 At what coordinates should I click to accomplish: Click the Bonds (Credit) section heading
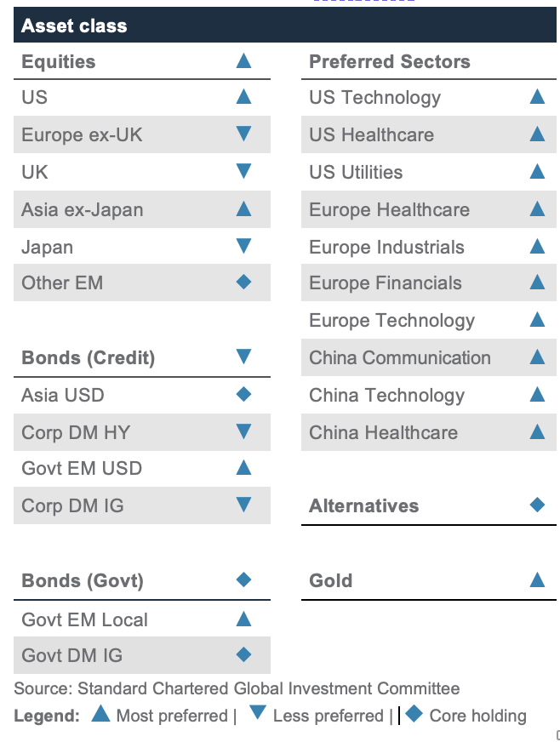[x=88, y=357]
